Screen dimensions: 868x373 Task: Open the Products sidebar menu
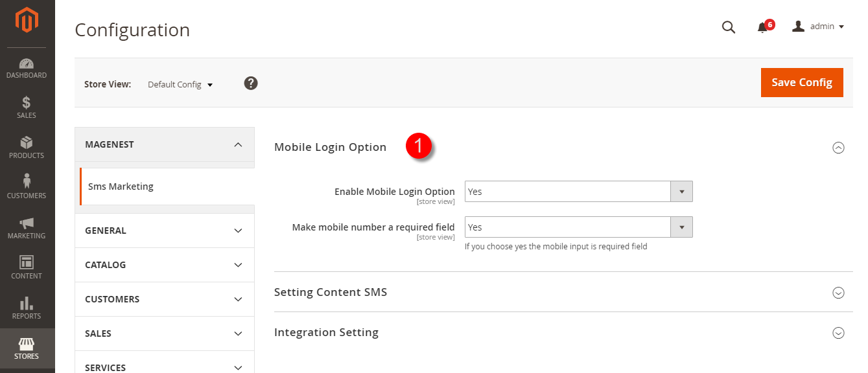(x=27, y=148)
